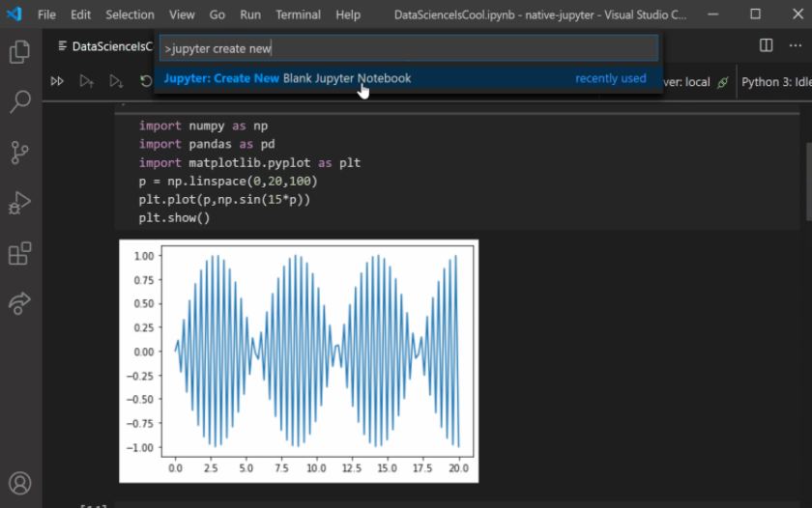Maximize the VS Code window
This screenshot has width=812, height=508.
(x=756, y=14)
